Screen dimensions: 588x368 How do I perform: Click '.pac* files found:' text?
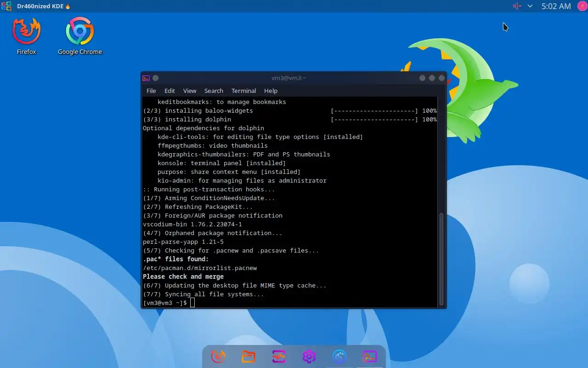176,259
